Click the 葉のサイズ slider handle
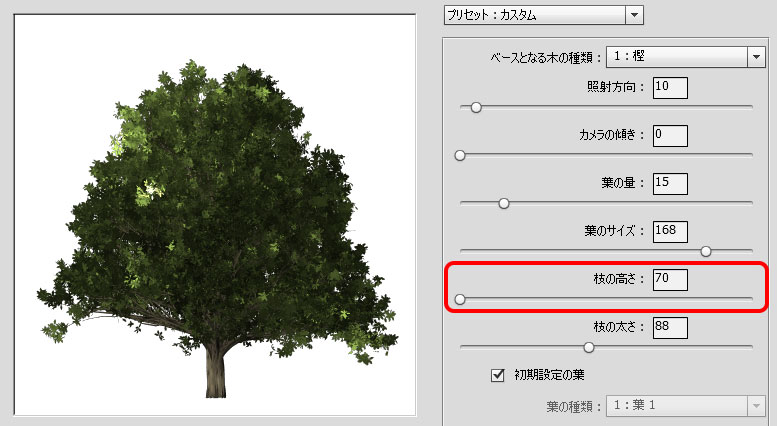 click(x=706, y=251)
